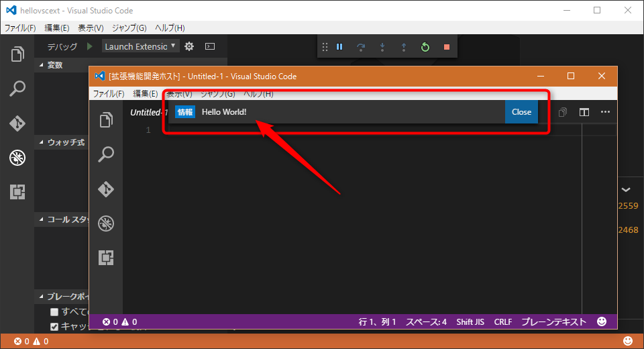Maximize the extension host window

[571, 76]
